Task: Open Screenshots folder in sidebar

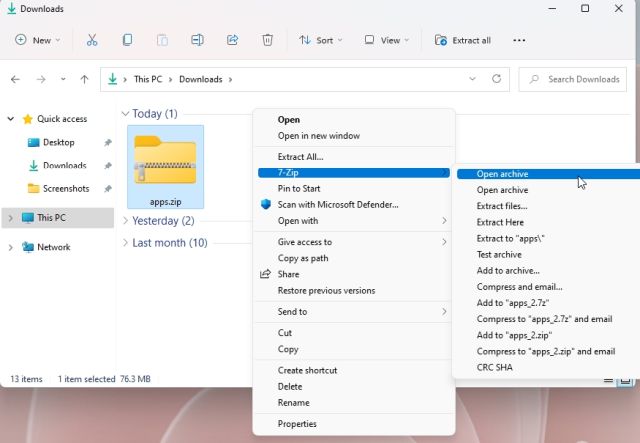Action: tap(66, 189)
